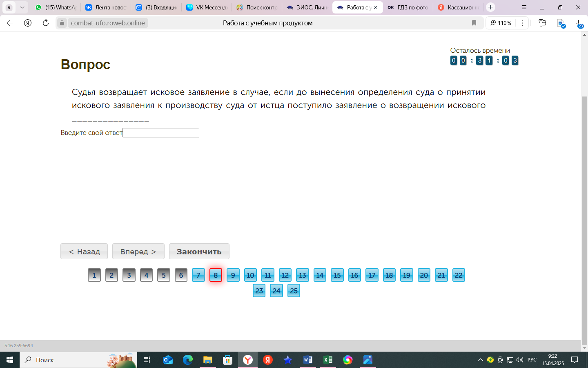The width and height of the screenshot is (588, 368).
Task: Launch Microsoft Word from taskbar
Action: click(308, 360)
